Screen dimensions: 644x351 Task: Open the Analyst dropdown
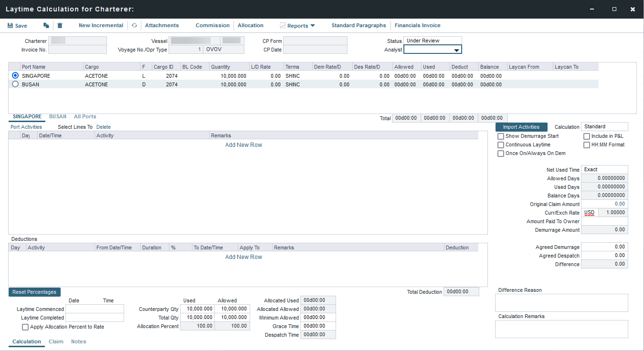(x=456, y=50)
